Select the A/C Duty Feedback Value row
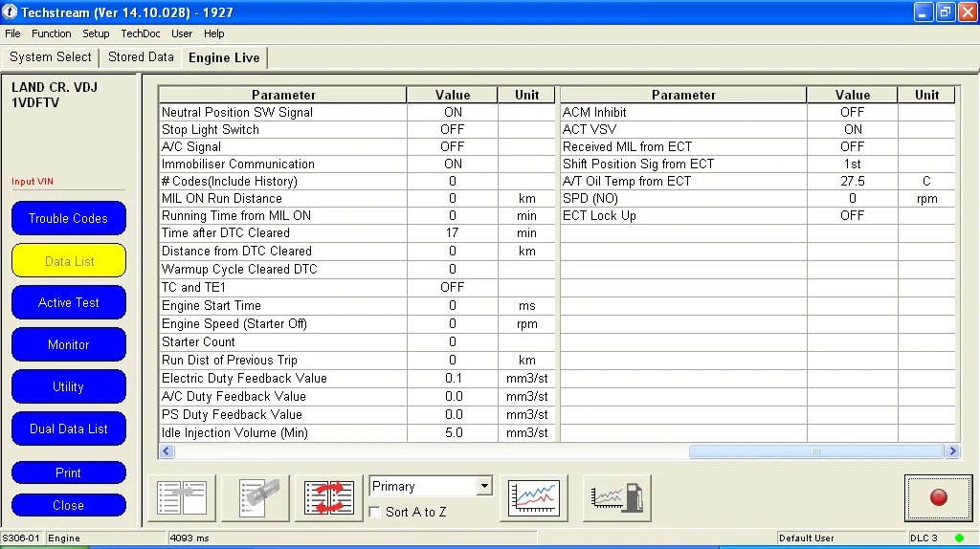 coord(358,397)
